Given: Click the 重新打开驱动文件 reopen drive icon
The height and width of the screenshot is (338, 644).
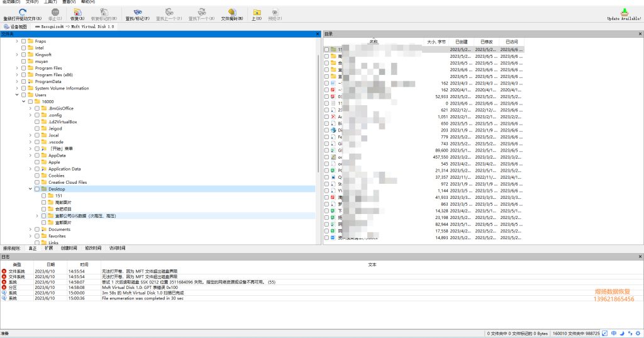Looking at the screenshot, I should tap(23, 12).
